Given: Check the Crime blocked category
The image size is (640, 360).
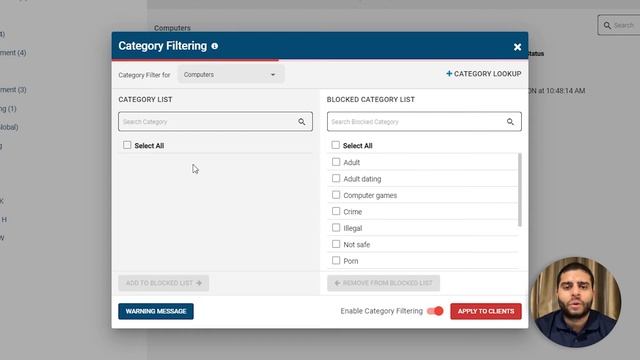Looking at the screenshot, I should (x=336, y=211).
